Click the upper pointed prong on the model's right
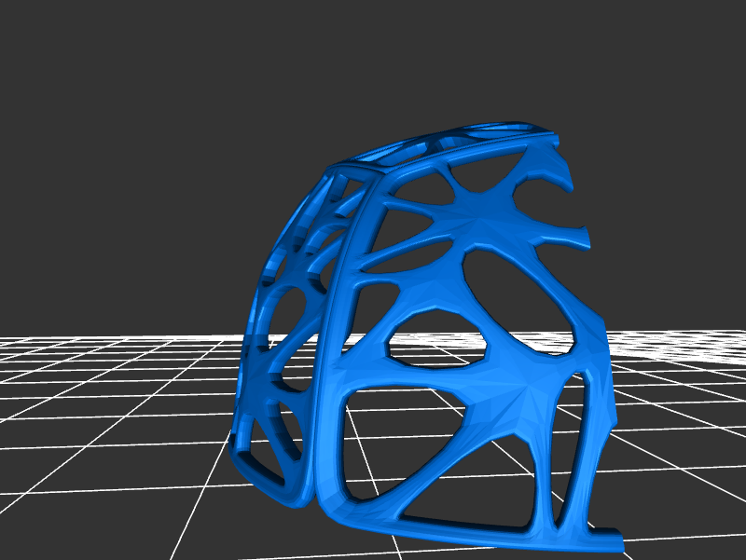 click(564, 175)
